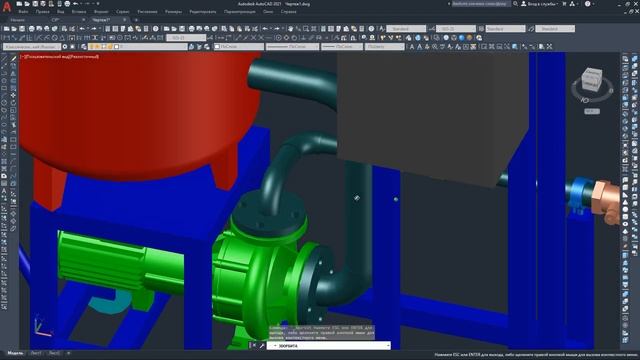640x360 pixels.
Task: Switch to the Начало start tab
Action: pyautogui.click(x=18, y=20)
